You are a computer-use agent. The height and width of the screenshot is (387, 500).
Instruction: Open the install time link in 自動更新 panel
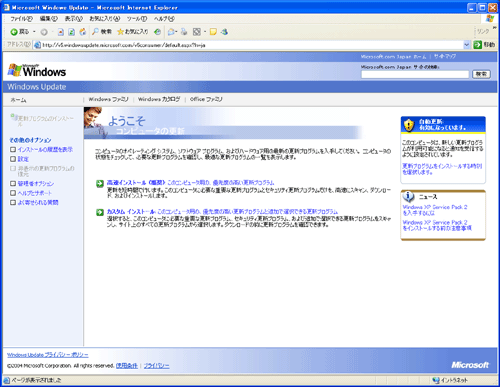(x=442, y=169)
